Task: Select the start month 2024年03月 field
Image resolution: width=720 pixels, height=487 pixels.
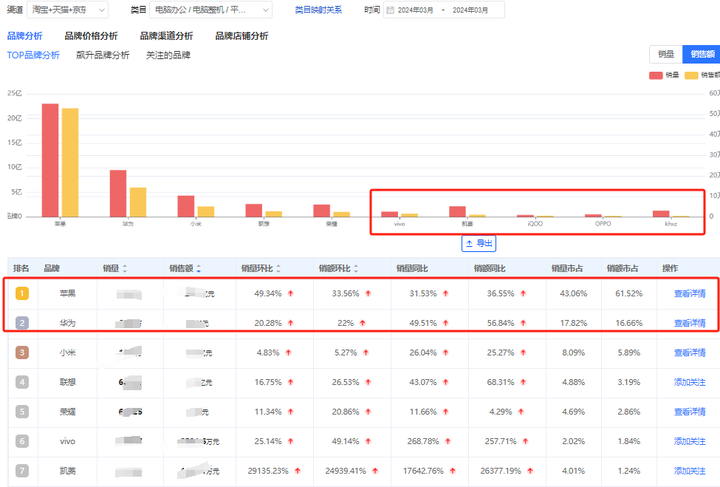Action: click(x=415, y=10)
